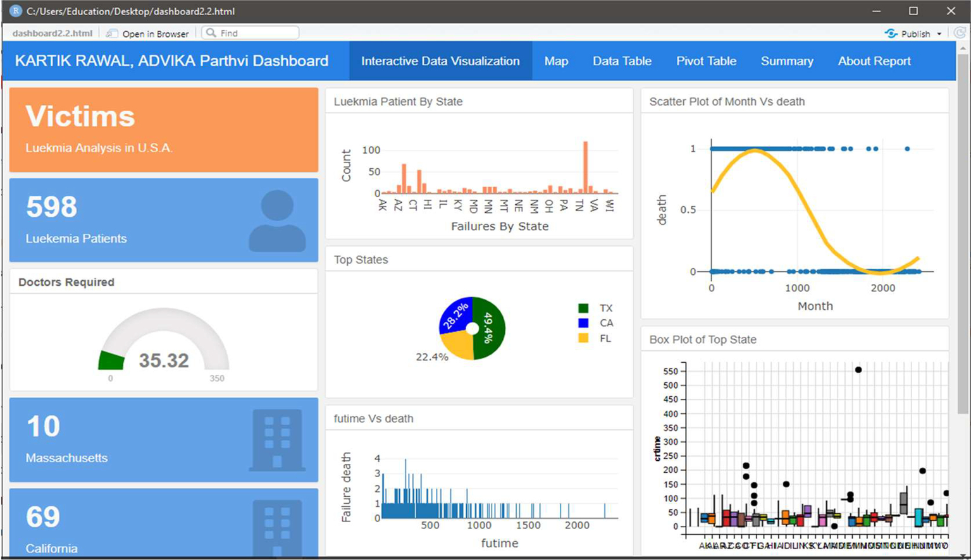
Task: Go to the Pivot Table tab
Action: (706, 61)
